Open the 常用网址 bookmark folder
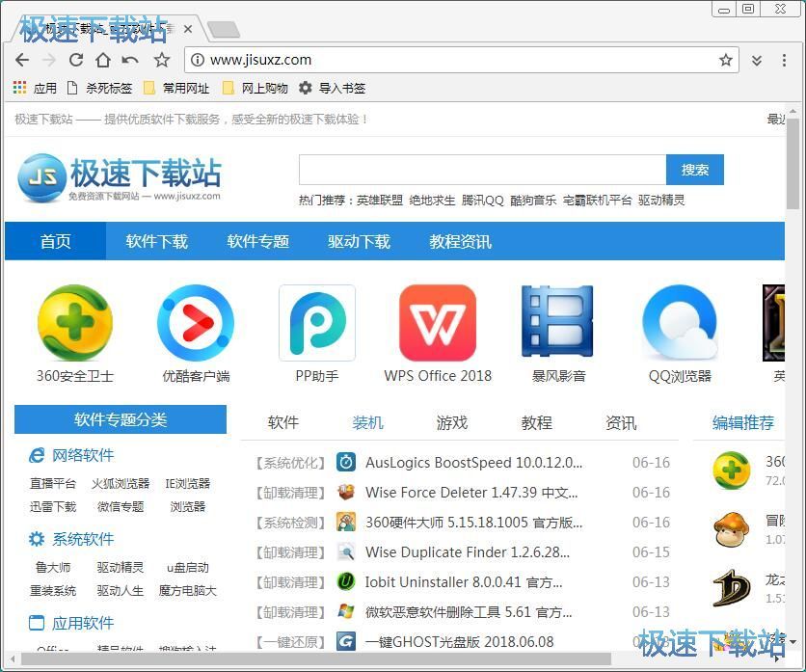 pyautogui.click(x=176, y=88)
